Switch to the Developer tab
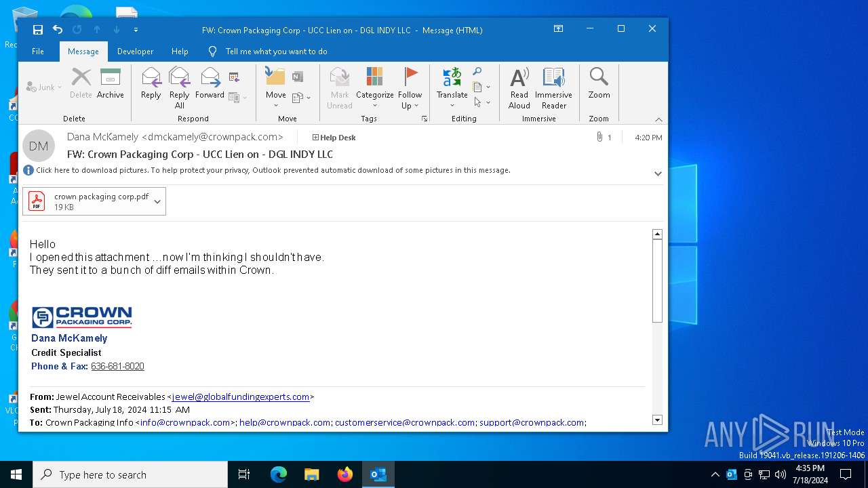The image size is (868, 488). point(135,52)
